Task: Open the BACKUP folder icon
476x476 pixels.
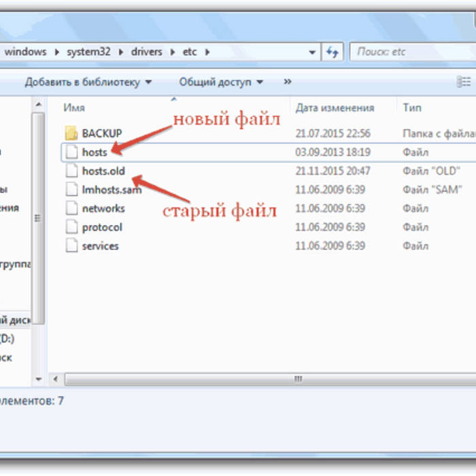Action: pos(71,133)
